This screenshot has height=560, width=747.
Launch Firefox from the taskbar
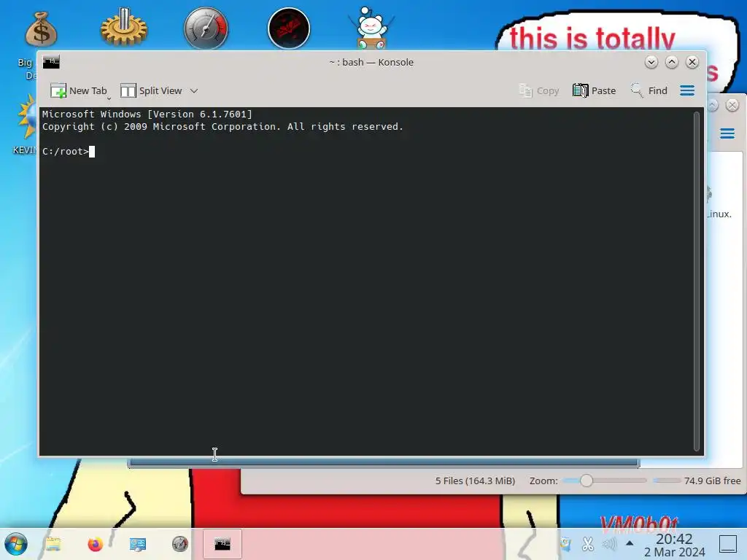click(x=96, y=544)
